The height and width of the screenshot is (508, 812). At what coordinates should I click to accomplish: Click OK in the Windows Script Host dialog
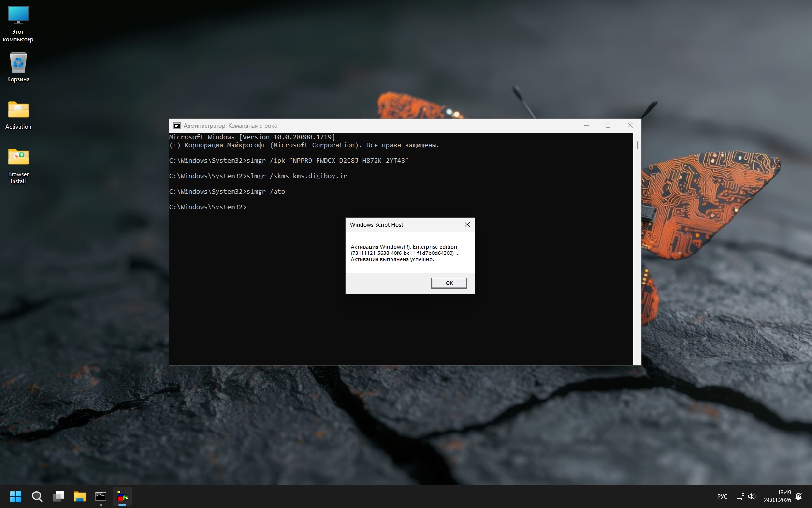pos(449,283)
